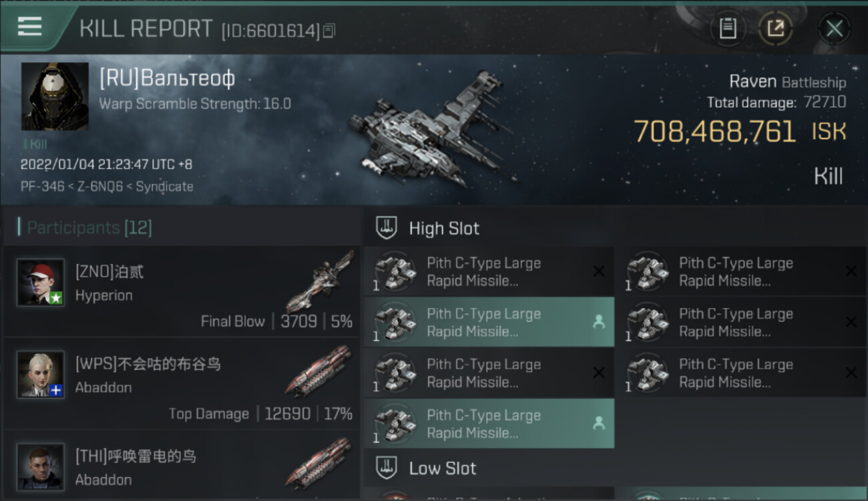Open the Hyperion pilot portrait
Viewport: 868px width, 501px height.
41,283
